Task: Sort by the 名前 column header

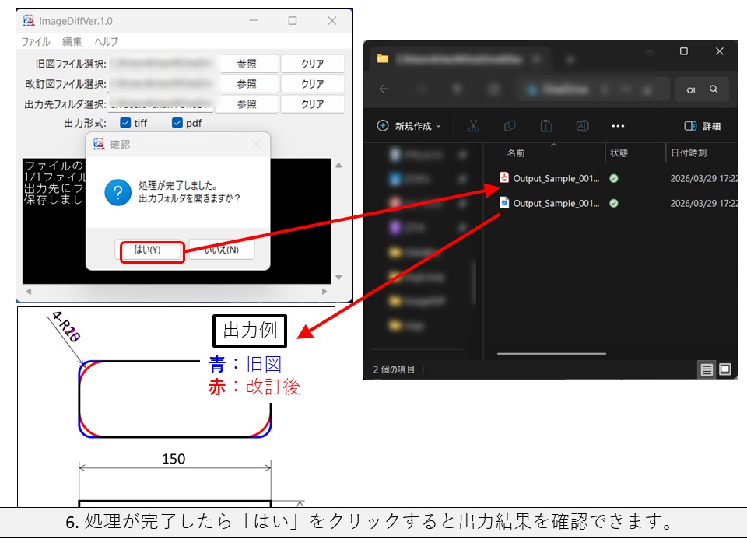Action: [x=516, y=153]
